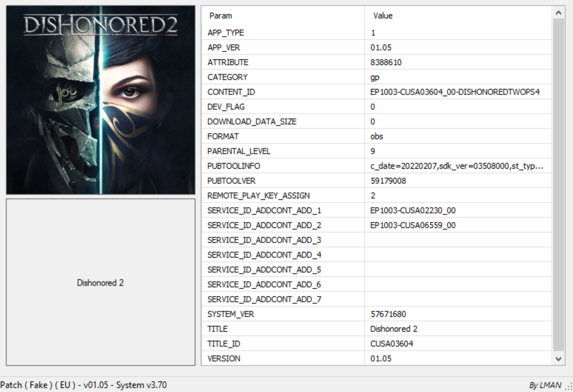Click the scrollbar down arrow
This screenshot has width=573, height=392.
(x=558, y=359)
